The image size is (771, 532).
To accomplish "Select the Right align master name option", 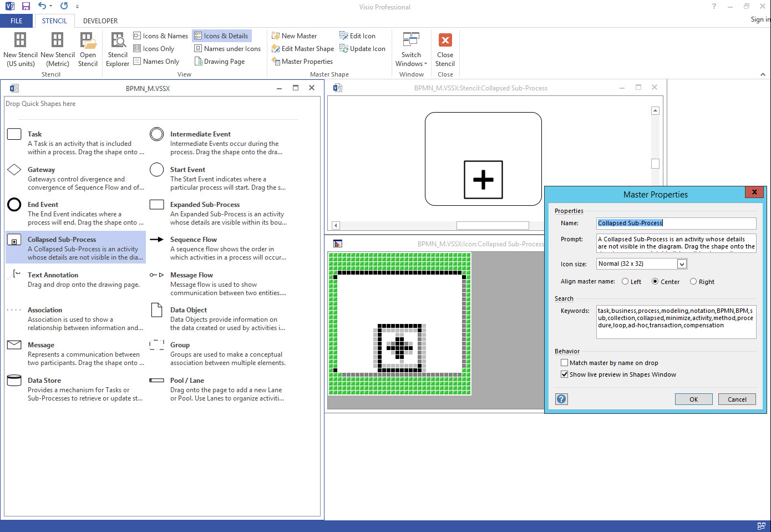I will coord(693,281).
